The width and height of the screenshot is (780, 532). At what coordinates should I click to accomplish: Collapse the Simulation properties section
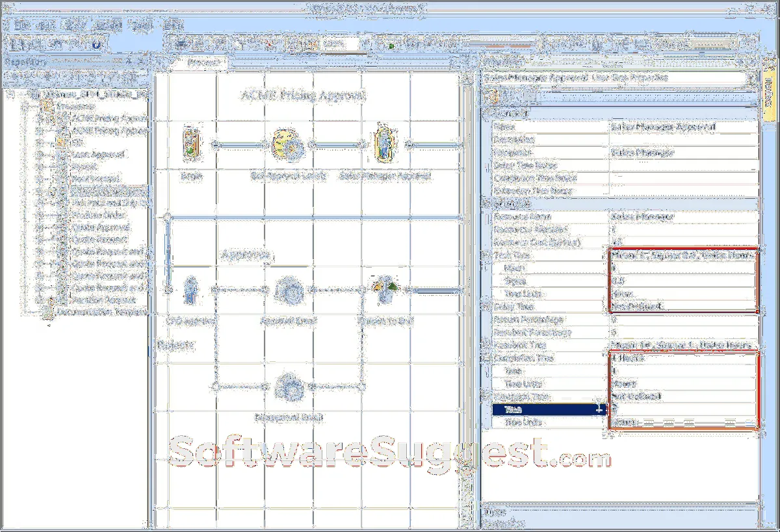(486, 203)
